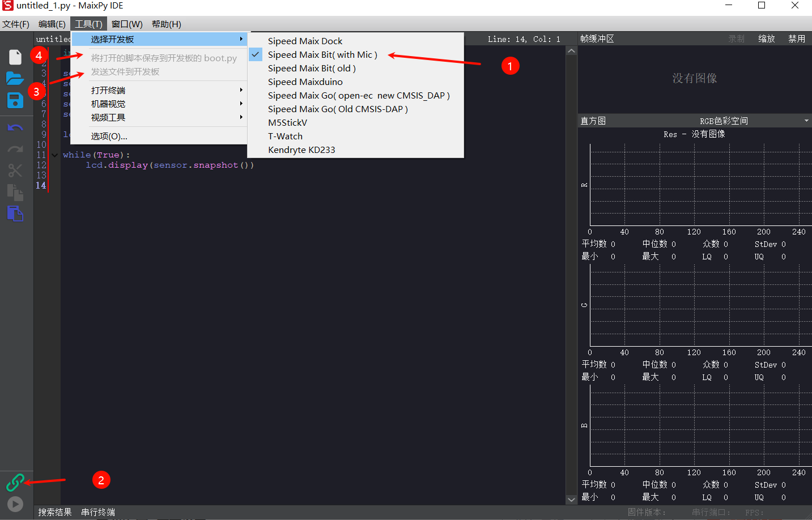Open the 编辑(E) menu

[x=52, y=24]
